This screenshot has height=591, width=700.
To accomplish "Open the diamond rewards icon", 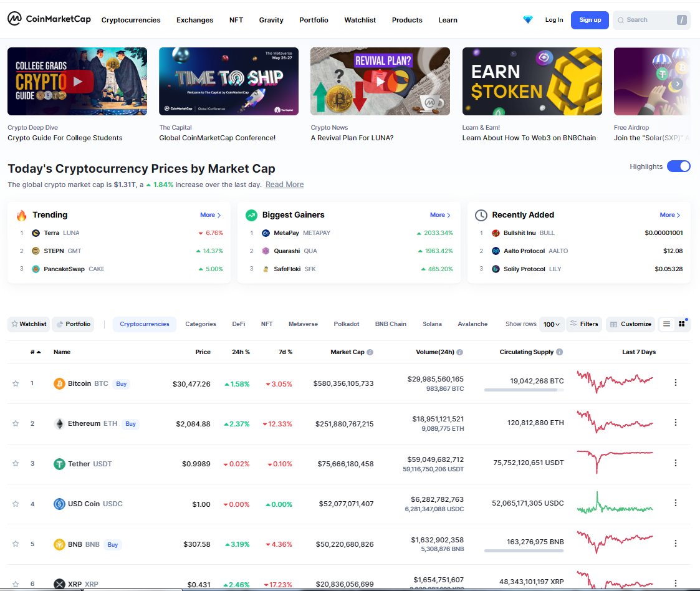I will tap(528, 20).
